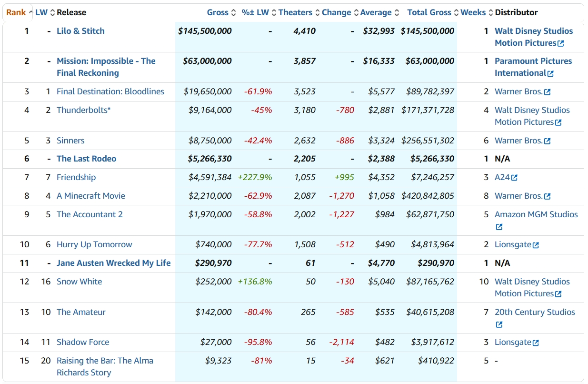The height and width of the screenshot is (384, 588).
Task: Click the external link icon beside A24
Action: tap(514, 178)
